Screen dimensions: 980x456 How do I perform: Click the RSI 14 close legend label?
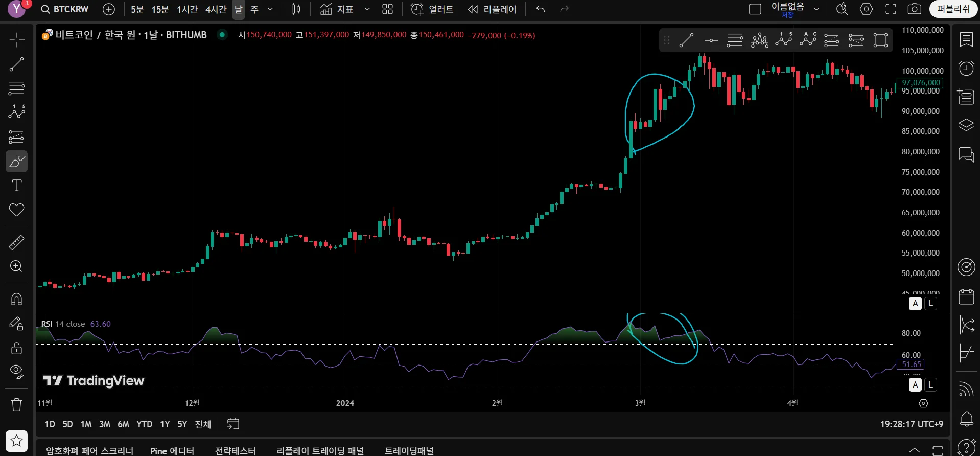pos(63,324)
